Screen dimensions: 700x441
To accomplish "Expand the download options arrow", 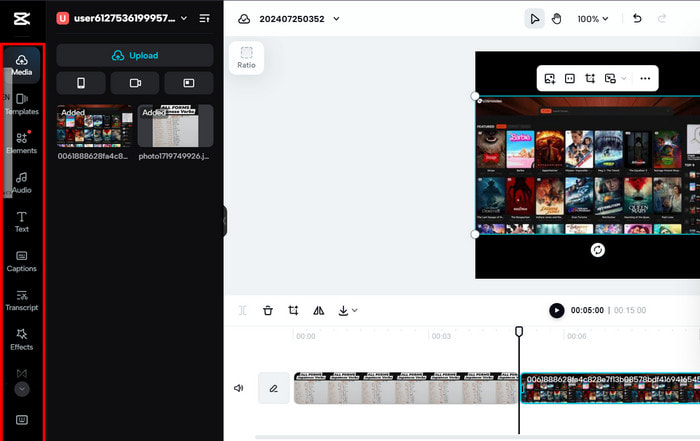I will [x=354, y=310].
